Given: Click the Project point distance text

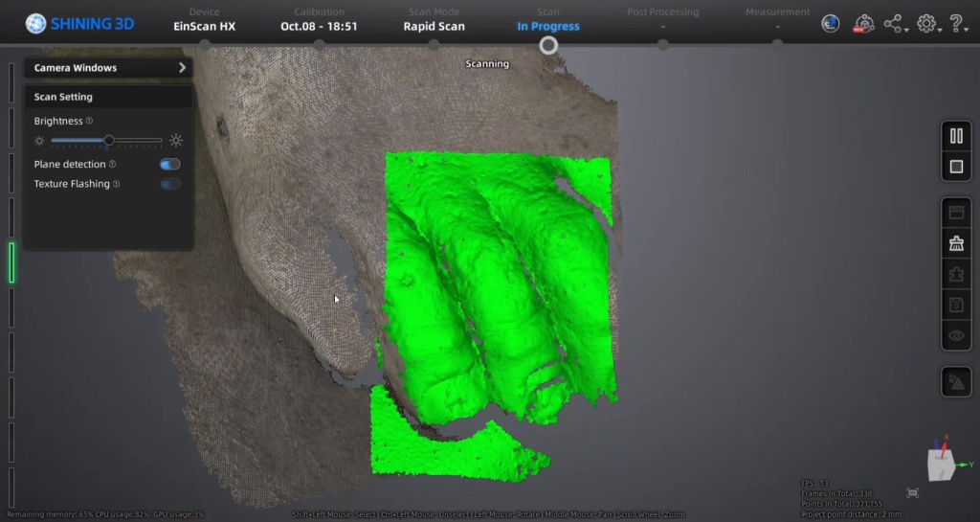Looking at the screenshot, I should pos(851,514).
